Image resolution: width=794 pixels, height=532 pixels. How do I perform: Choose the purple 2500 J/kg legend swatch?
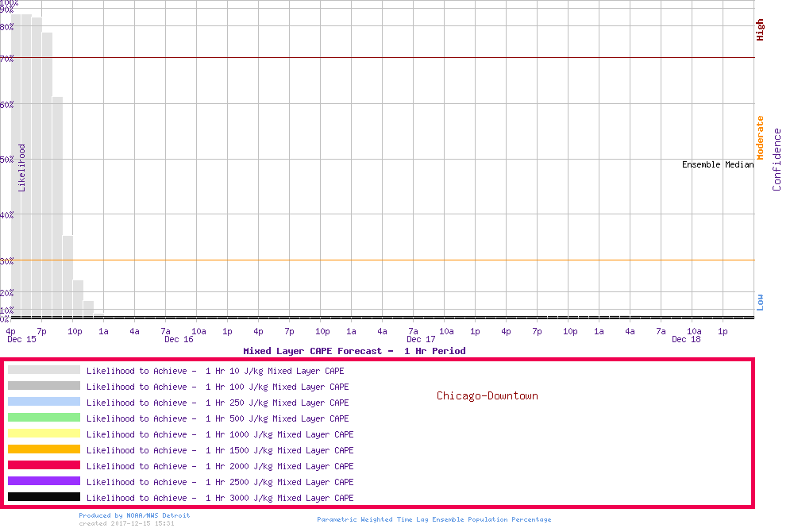point(44,481)
